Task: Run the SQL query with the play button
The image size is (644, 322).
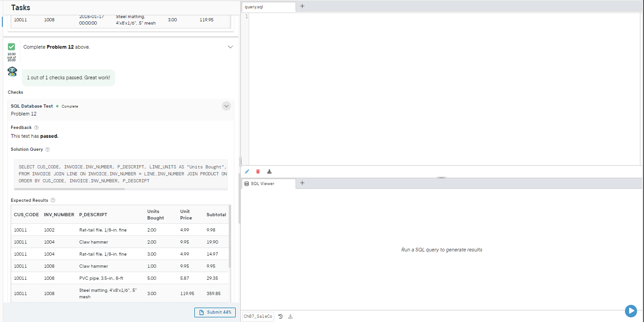Action: (631, 311)
